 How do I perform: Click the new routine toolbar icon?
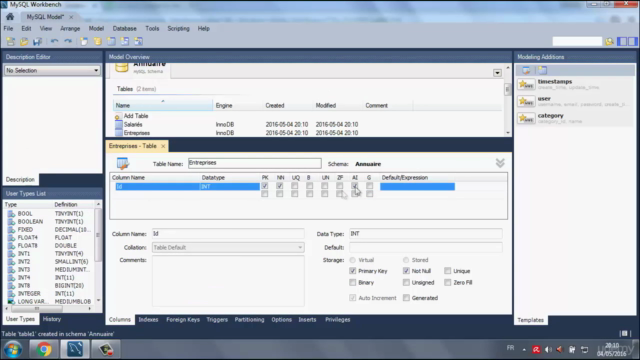[x=138, y=41]
